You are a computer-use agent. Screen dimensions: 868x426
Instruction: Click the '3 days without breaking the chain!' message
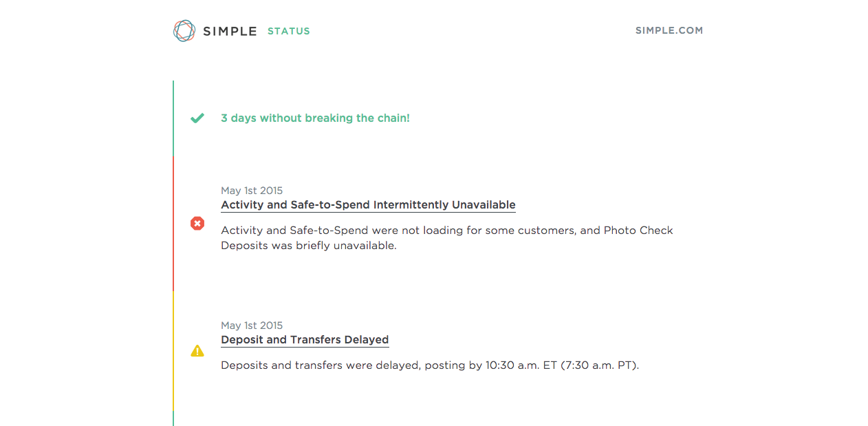coord(315,118)
